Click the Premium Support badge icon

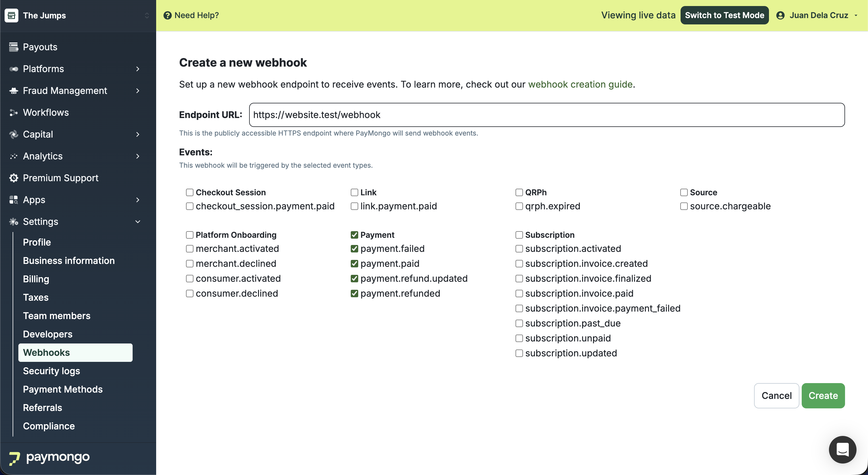coord(13,178)
